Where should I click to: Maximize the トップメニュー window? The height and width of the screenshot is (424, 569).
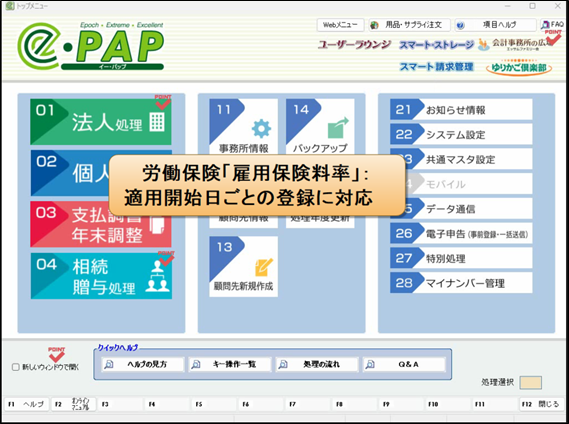tap(532, 6)
